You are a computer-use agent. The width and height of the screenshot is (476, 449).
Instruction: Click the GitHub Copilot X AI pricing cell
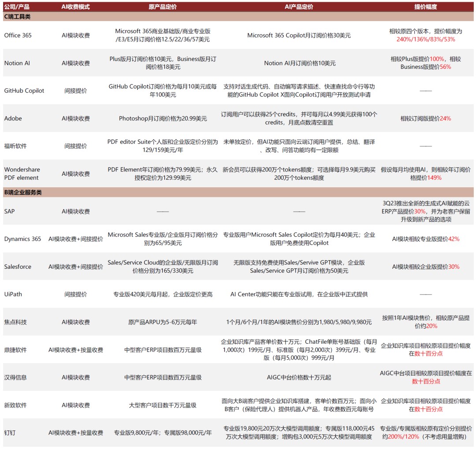click(x=299, y=90)
